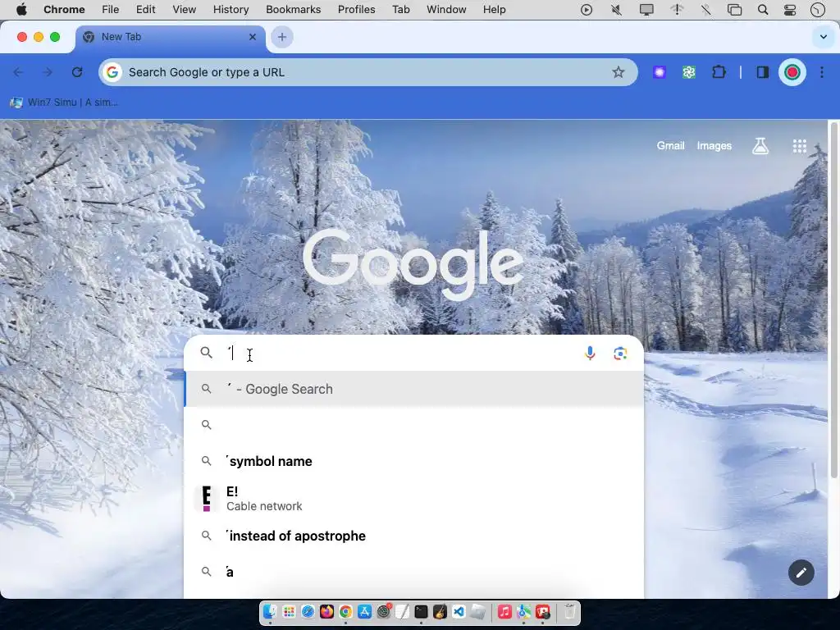
Task: Open the Edit menu
Action: pos(145,10)
